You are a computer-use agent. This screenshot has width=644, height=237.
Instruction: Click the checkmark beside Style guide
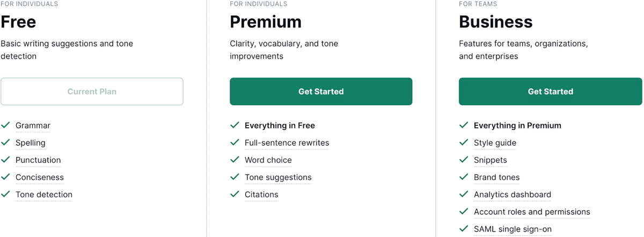click(x=464, y=142)
